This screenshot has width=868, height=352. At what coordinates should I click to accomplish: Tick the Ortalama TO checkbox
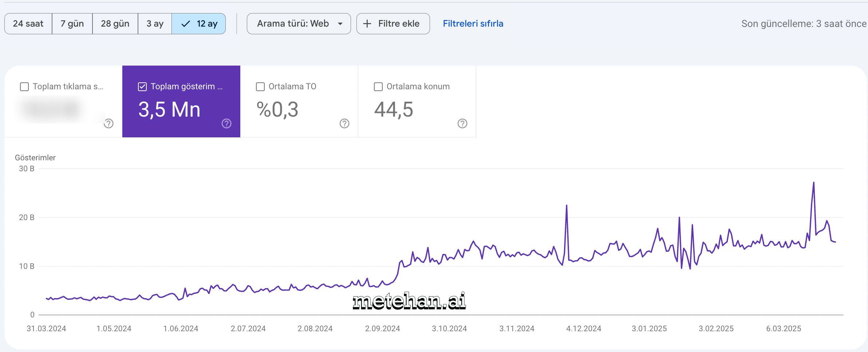260,87
